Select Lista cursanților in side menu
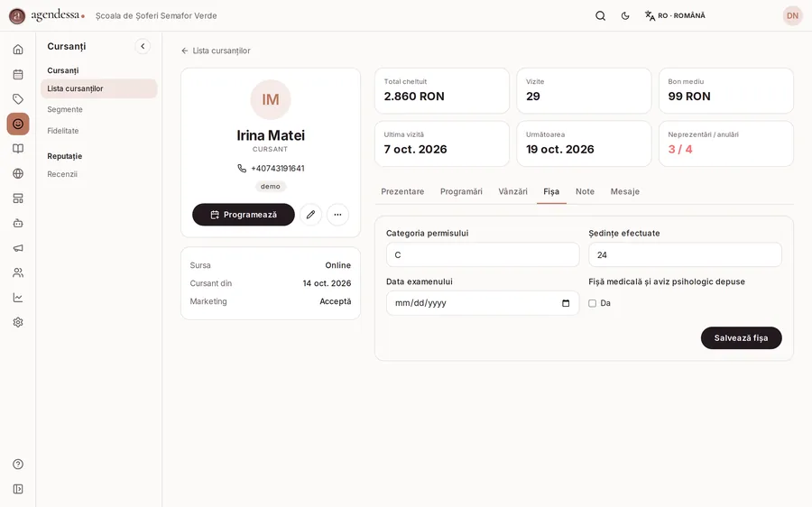The image size is (812, 507). [99, 88]
